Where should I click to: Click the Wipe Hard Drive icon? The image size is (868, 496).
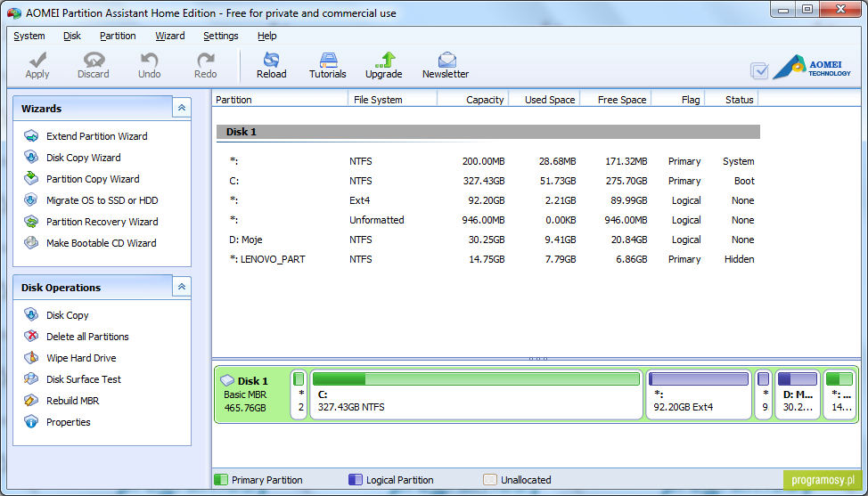point(31,358)
